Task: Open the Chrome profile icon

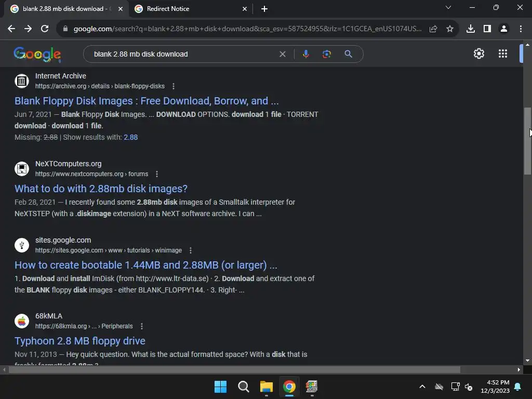Action: (504, 29)
